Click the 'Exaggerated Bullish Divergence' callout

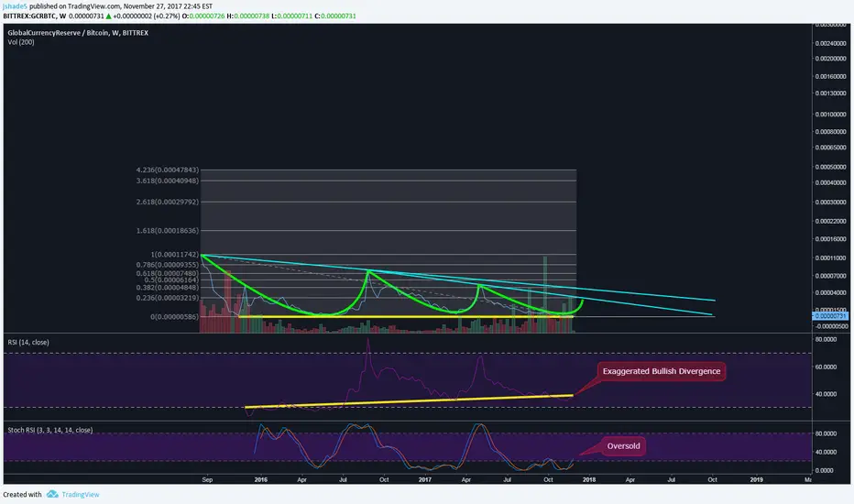pos(662,371)
